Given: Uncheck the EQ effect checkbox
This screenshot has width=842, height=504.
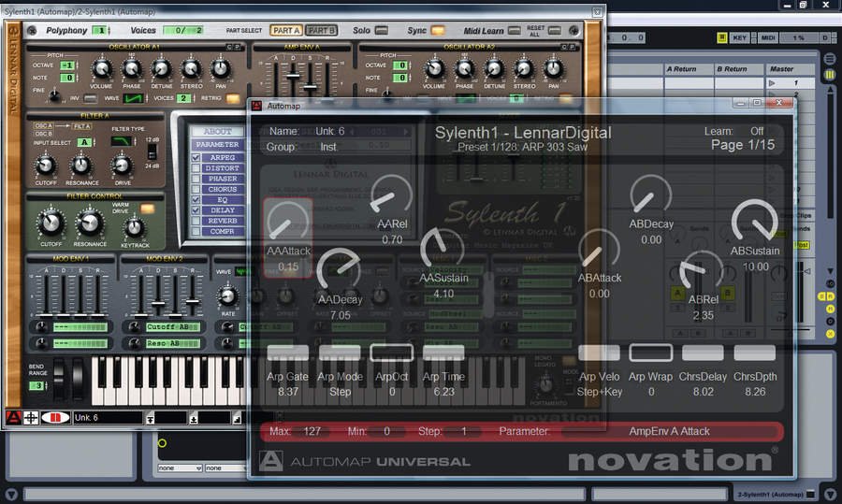Looking at the screenshot, I should pos(196,200).
